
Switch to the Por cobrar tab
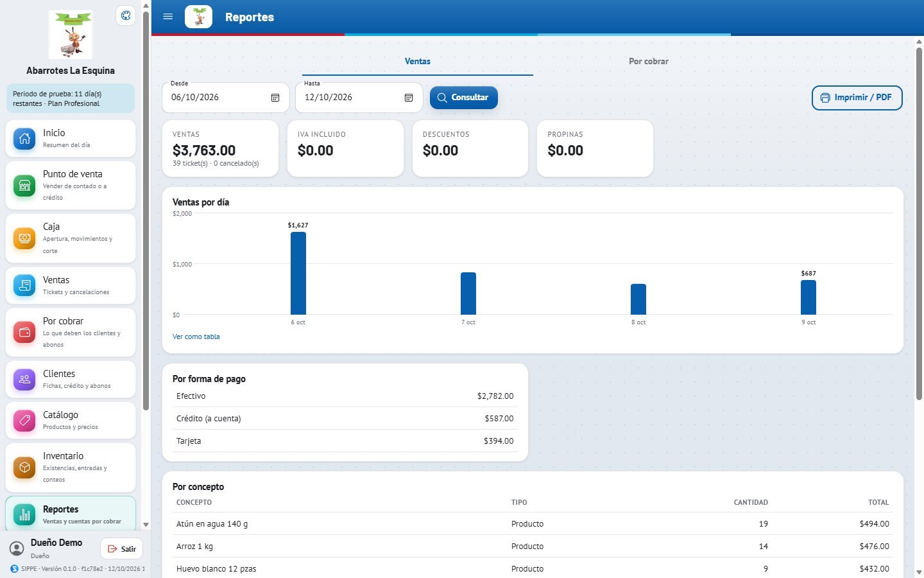pyautogui.click(x=649, y=62)
